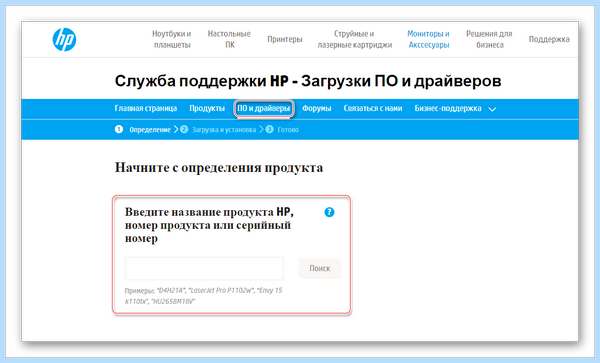Switch to Продукты tab

(207, 108)
